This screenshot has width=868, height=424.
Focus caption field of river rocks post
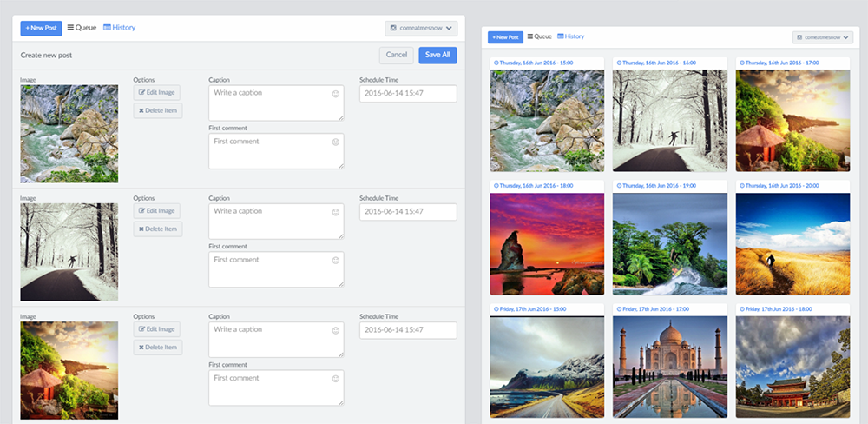(x=276, y=103)
